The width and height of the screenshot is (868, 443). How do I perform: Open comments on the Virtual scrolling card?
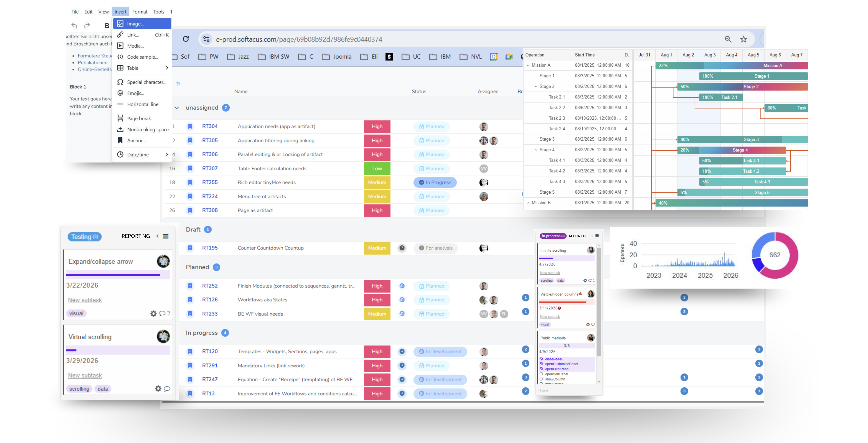[x=167, y=389]
